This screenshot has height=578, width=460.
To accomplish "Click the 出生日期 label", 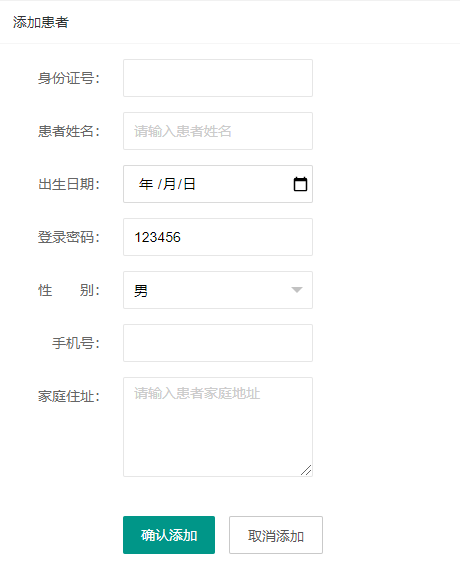I will click(x=69, y=184).
